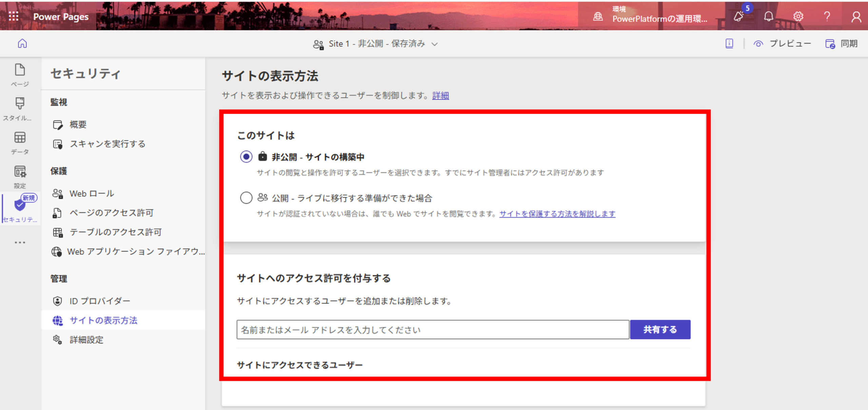Expand the more workspaces ellipsis
Screen dimensions: 868x410
click(x=20, y=243)
